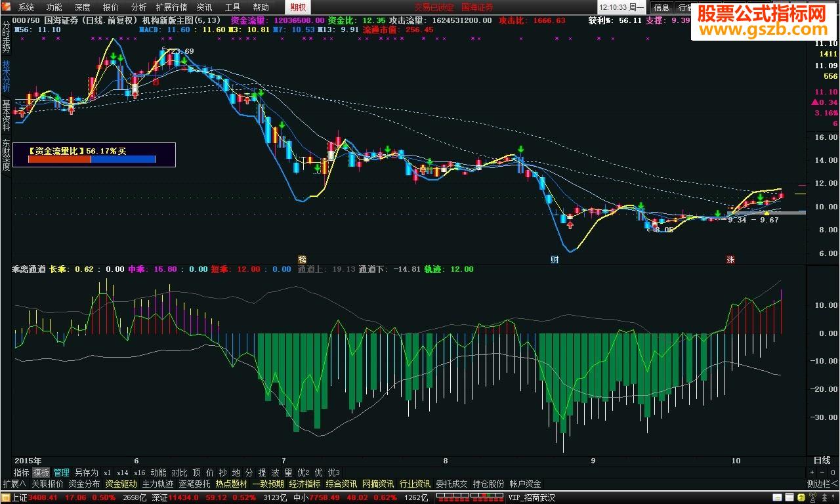840x504 pixels.
Task: Open the 逐笔委托 tab
Action: tap(194, 484)
